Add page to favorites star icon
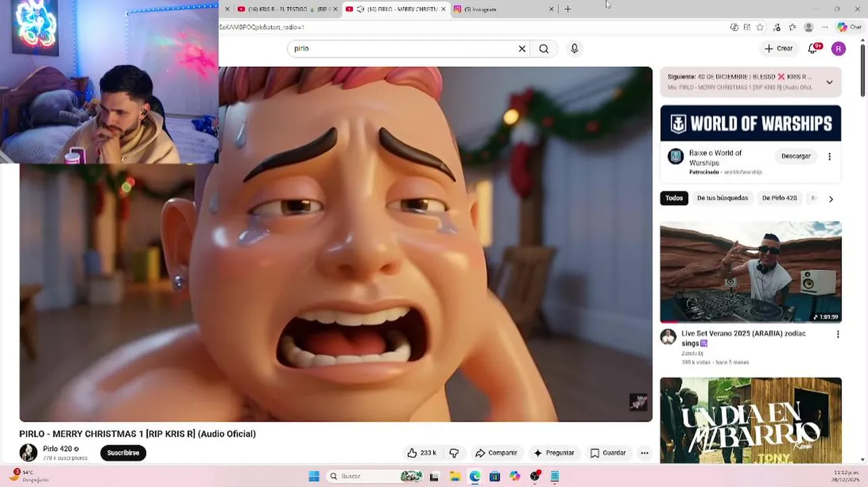This screenshot has height=487, width=868. pyautogui.click(x=760, y=28)
